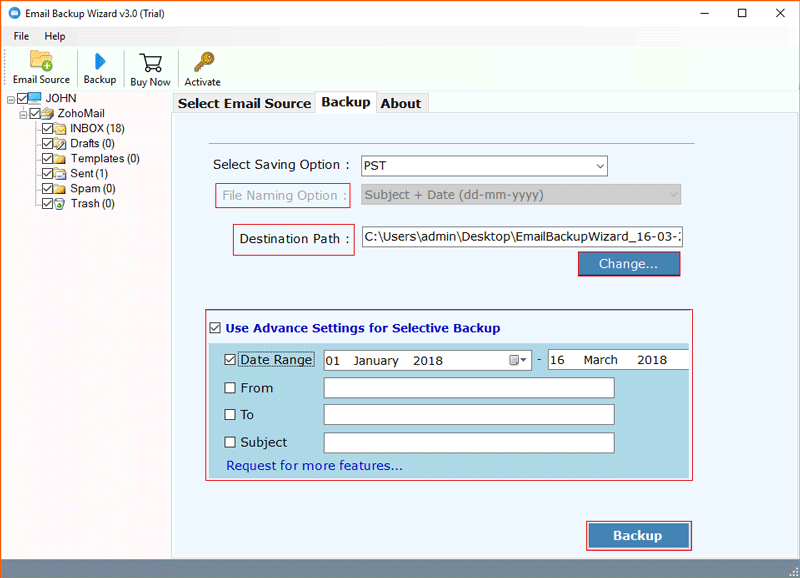
Task: Uncheck the Drafts (0) checkbox
Action: (x=47, y=143)
